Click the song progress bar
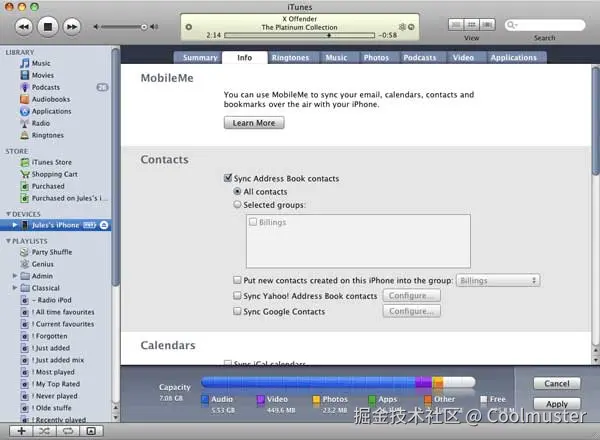 [299, 35]
